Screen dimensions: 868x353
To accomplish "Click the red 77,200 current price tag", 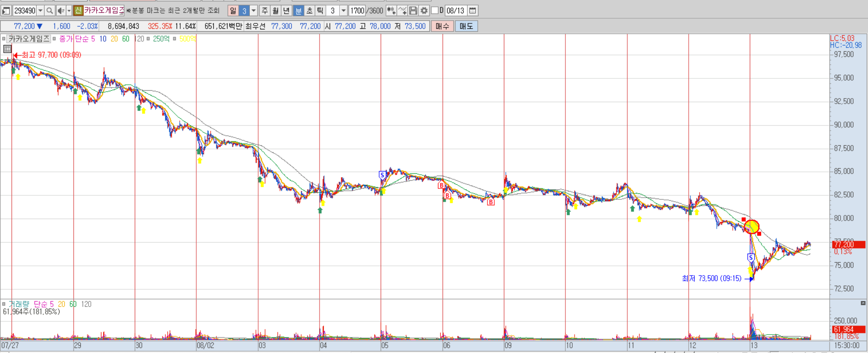I will [x=848, y=245].
